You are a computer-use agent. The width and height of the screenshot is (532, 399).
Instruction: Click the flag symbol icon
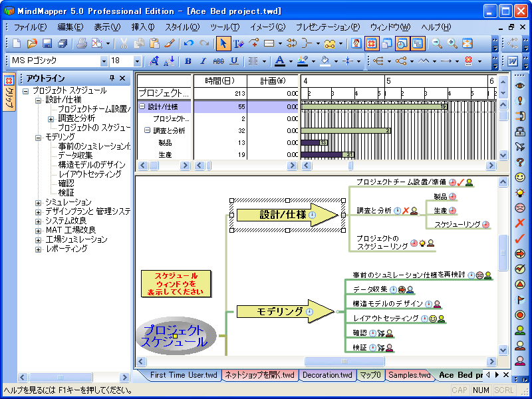click(x=520, y=299)
